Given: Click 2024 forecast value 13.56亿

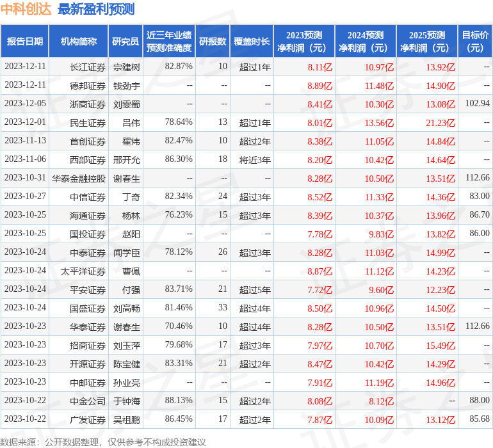Looking at the screenshot, I should 379,123.
